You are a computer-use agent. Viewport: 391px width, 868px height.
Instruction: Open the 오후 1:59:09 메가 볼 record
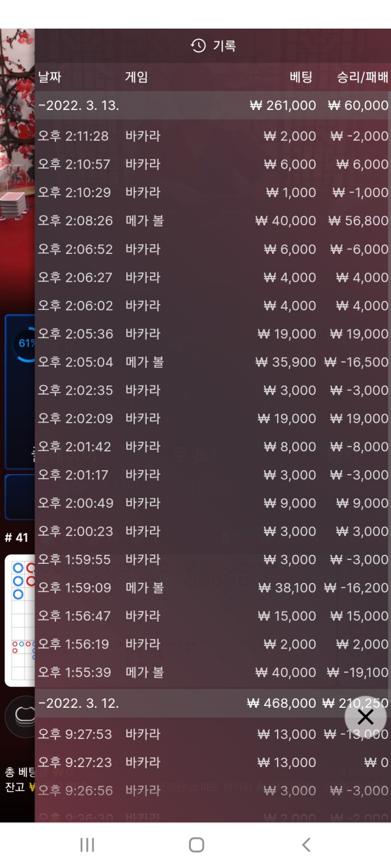point(212,587)
